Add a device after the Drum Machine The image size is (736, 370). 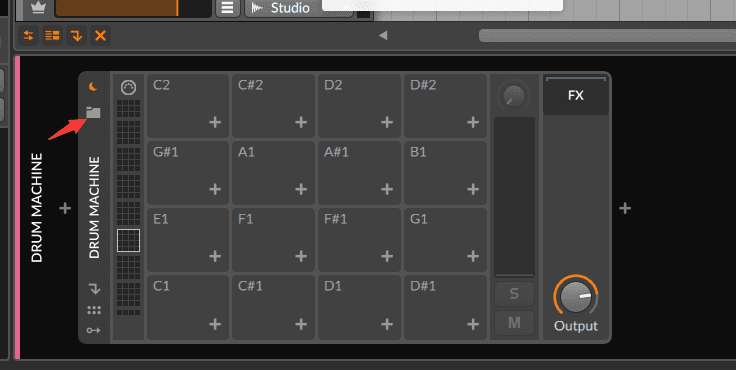point(625,208)
